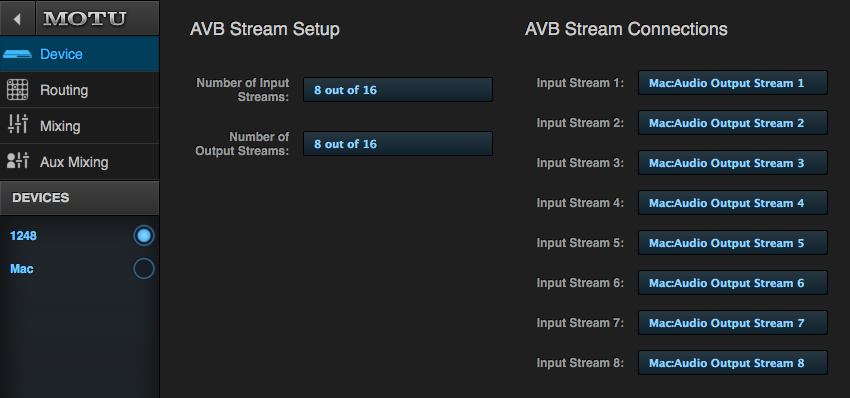Click the Mac device name
The image size is (850, 398).
(22, 269)
